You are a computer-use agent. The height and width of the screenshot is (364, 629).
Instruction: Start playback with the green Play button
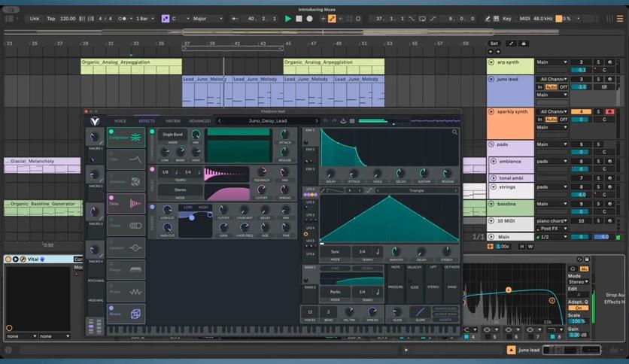coord(287,19)
